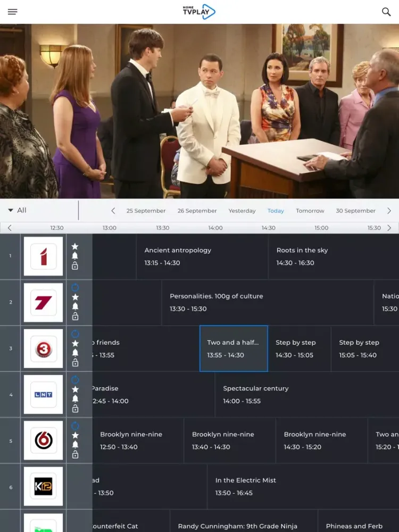Switch to 30 September tab
Viewport: 399px width, 532px height.
pyautogui.click(x=355, y=211)
